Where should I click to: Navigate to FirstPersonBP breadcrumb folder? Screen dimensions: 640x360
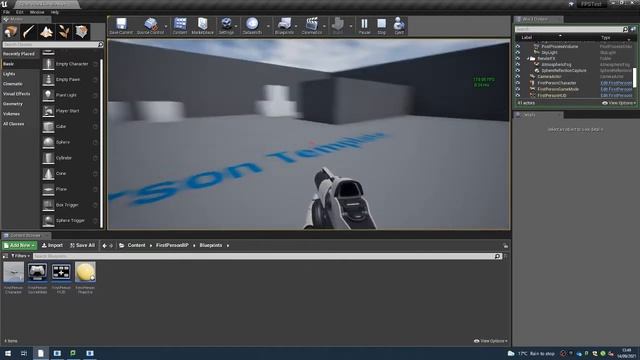[x=172, y=246]
